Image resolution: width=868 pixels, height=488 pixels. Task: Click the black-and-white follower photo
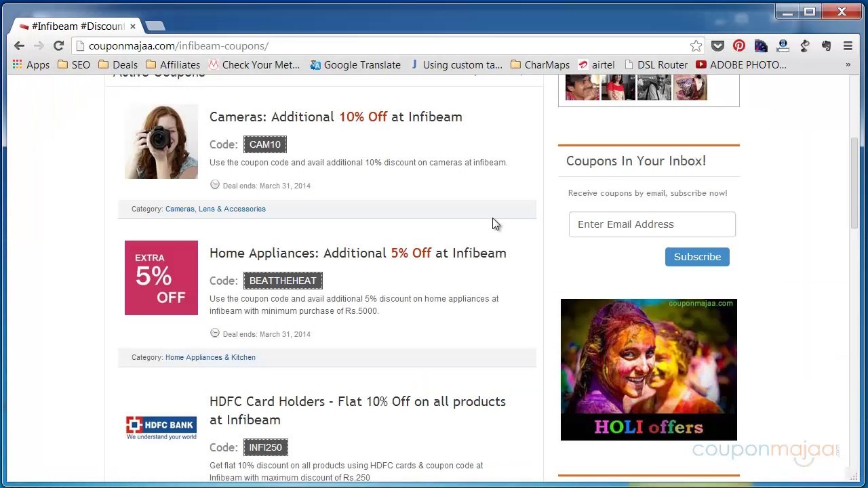click(654, 87)
